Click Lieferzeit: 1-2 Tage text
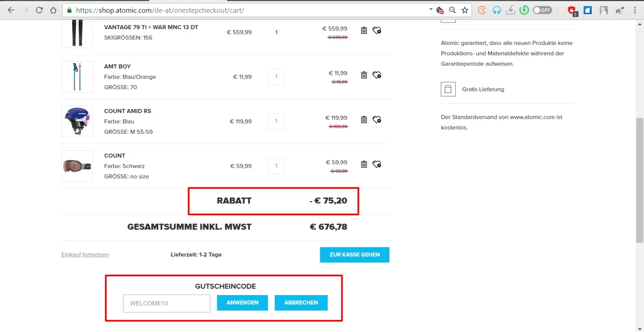 pyautogui.click(x=196, y=254)
